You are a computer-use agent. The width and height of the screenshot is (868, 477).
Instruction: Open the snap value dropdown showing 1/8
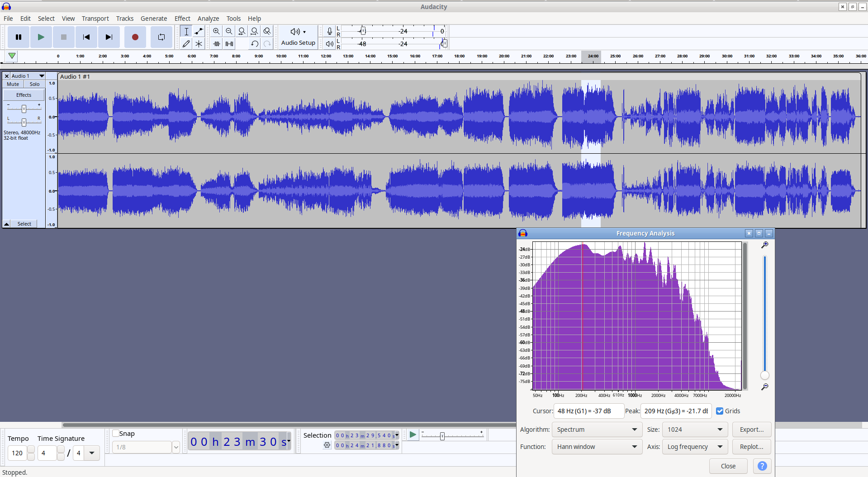(176, 447)
